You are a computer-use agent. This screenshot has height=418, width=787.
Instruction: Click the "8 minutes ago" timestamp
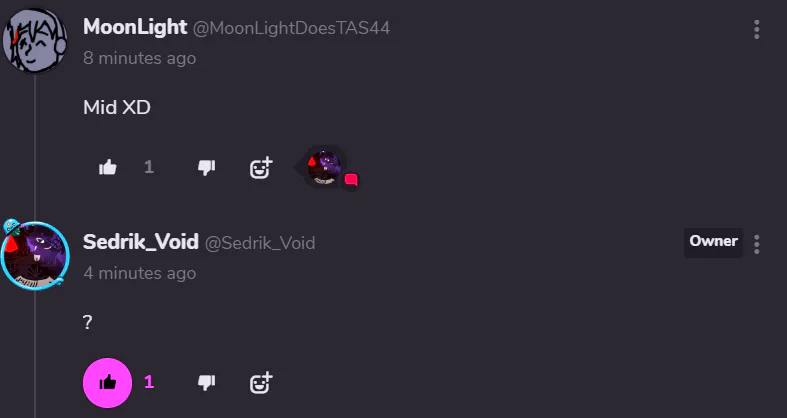point(140,58)
